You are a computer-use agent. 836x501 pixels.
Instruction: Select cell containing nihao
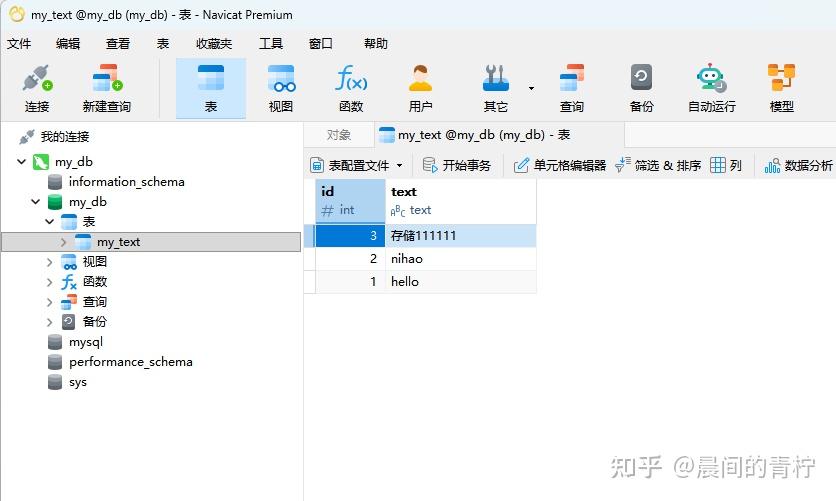pos(461,258)
